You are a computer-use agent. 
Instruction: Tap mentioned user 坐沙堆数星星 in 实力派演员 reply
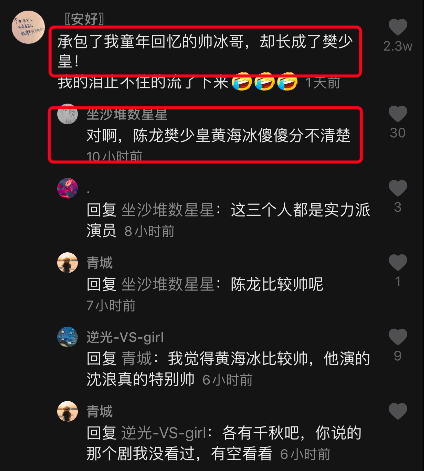168,210
